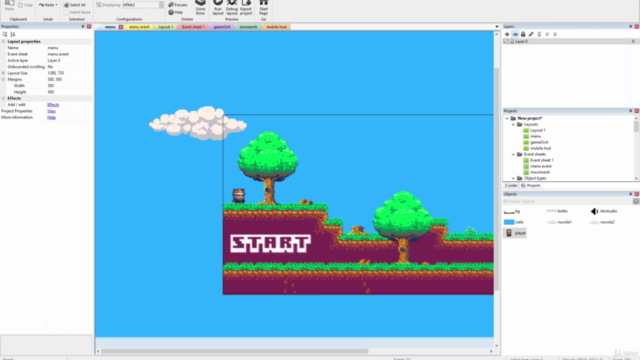
Task: Select gameOvrt layout in project tree
Action: coord(539,142)
